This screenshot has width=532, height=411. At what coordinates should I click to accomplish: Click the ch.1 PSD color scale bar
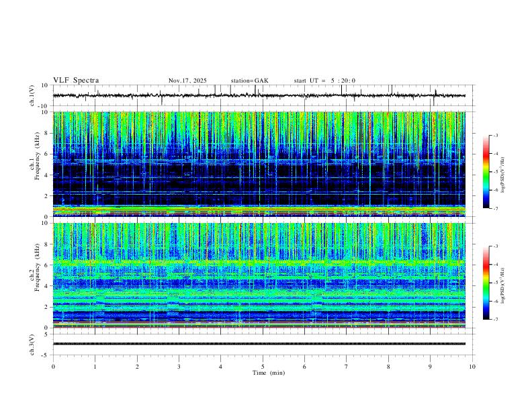[x=486, y=172]
